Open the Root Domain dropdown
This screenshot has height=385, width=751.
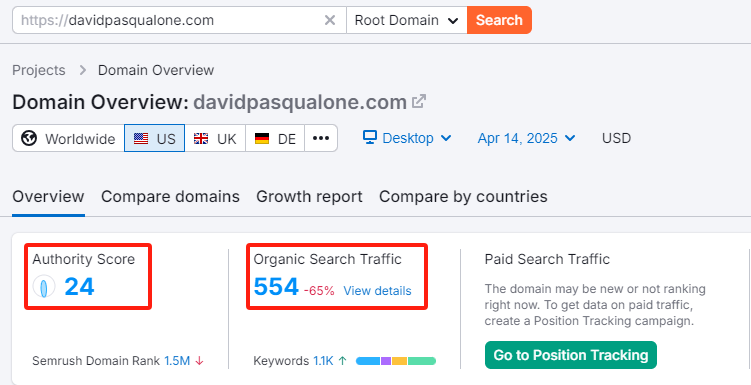coord(407,20)
